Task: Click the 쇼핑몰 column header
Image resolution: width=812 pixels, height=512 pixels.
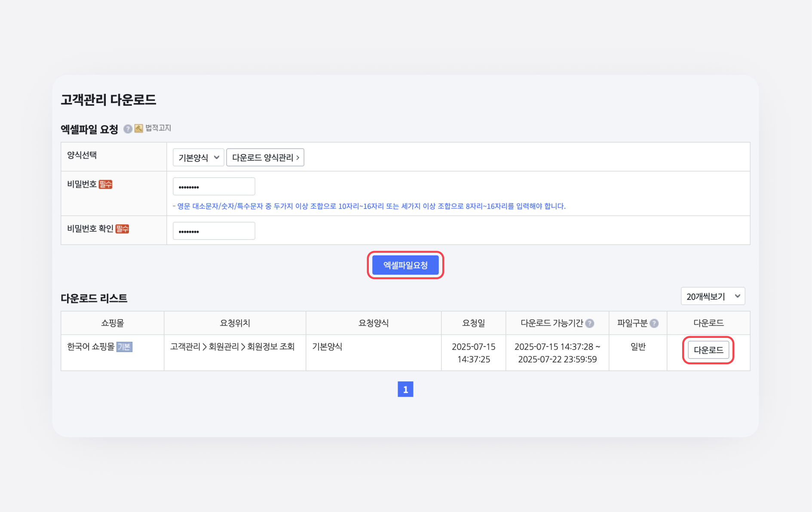Action: (x=112, y=323)
